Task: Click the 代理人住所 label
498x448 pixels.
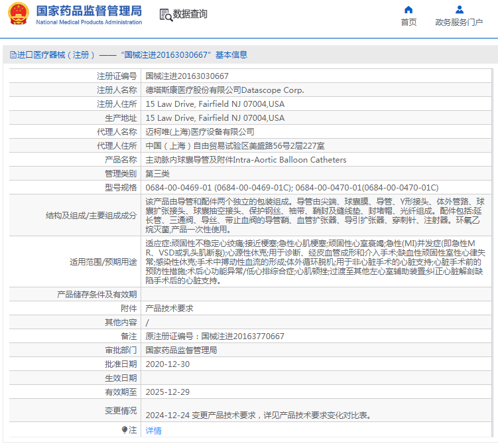Action: pos(117,146)
